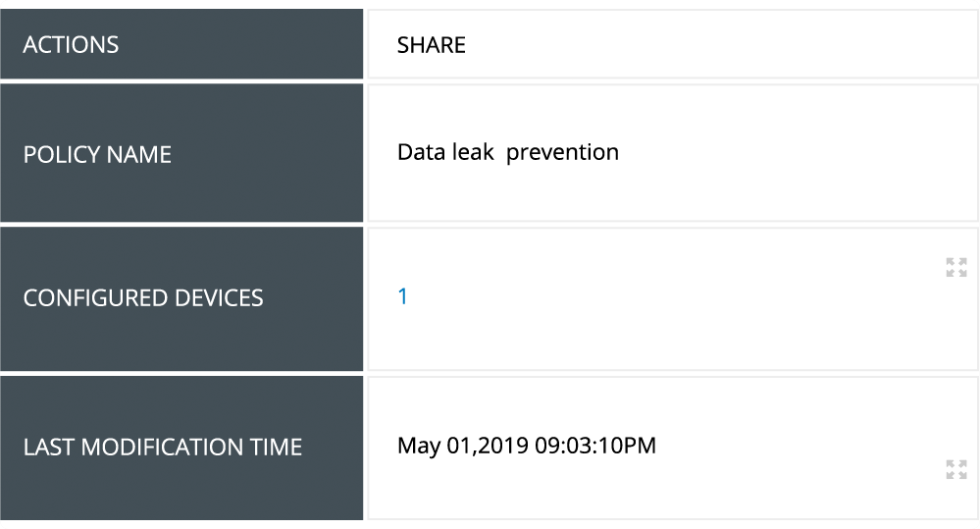Click the 09:03:10PM time portion

pyautogui.click(x=594, y=446)
